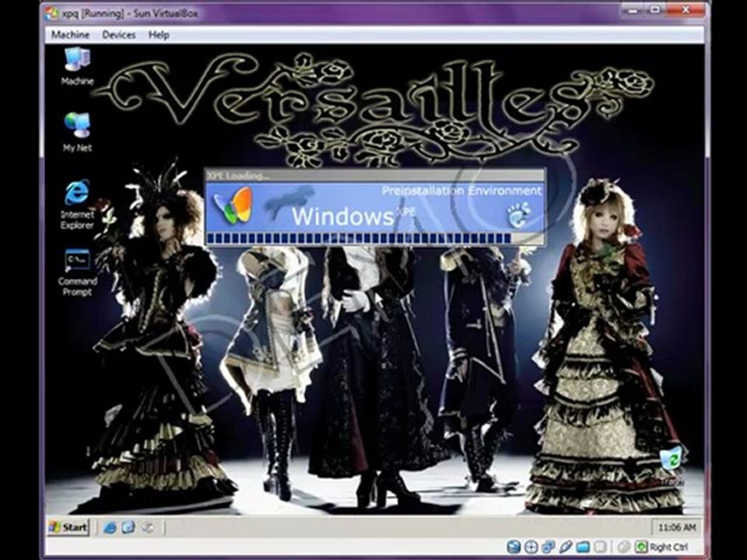Viewport: 747px width, 560px height.
Task: Click the USB devices status icon
Action: 566,547
